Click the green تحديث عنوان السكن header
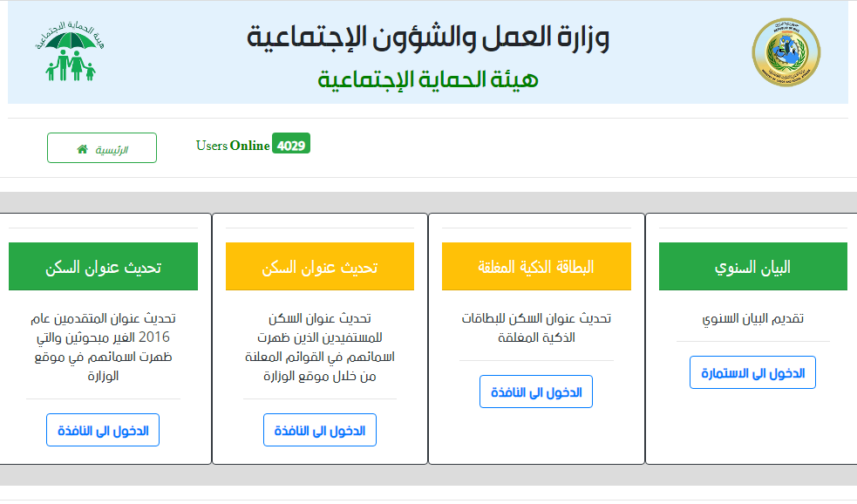This screenshot has height=504, width=857. click(103, 267)
